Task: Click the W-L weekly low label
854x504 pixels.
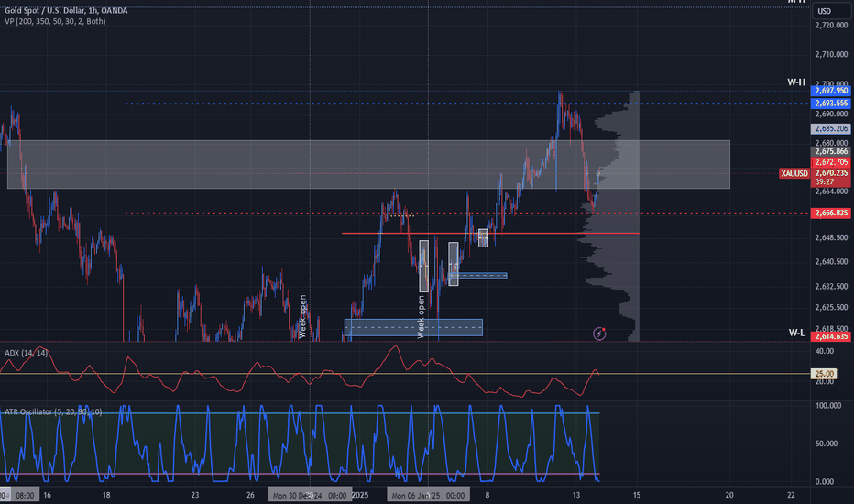Action: click(x=796, y=333)
